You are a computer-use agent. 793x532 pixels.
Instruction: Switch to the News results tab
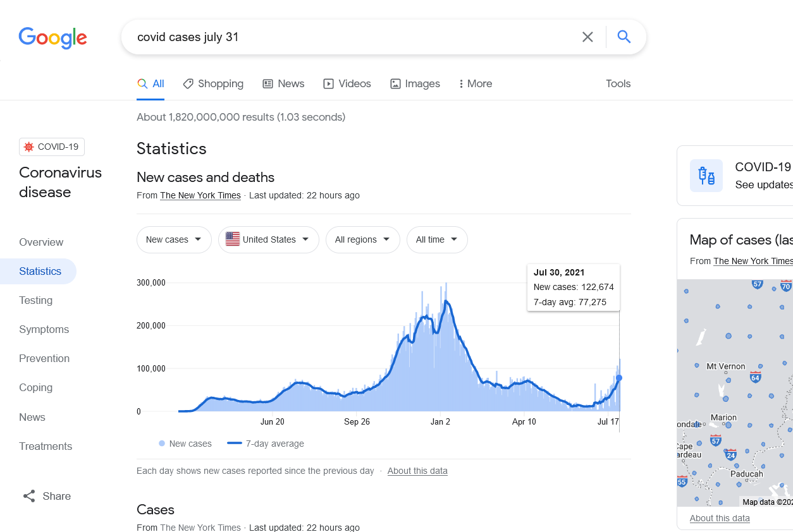283,83
